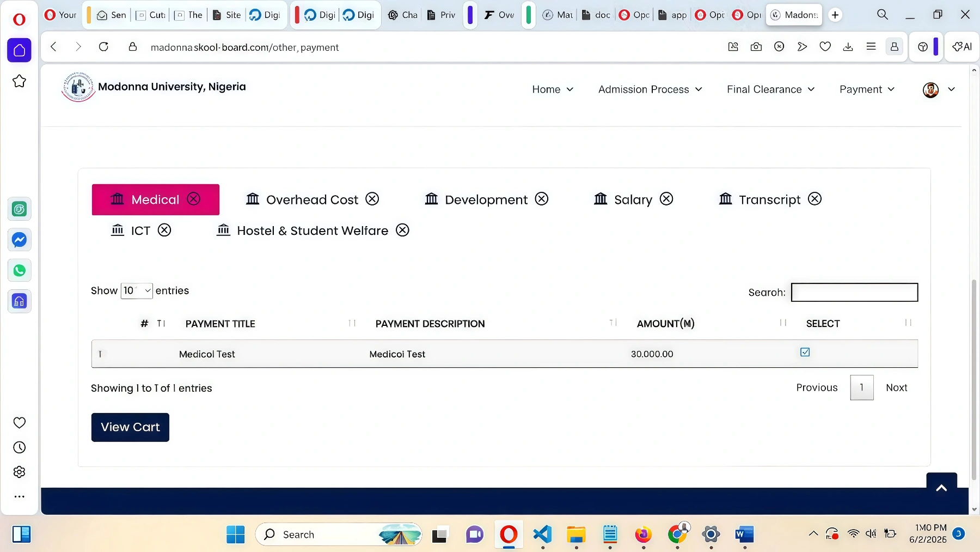Open sidebar heart favorites icon
Screen dimensions: 980x552
coord(19,422)
